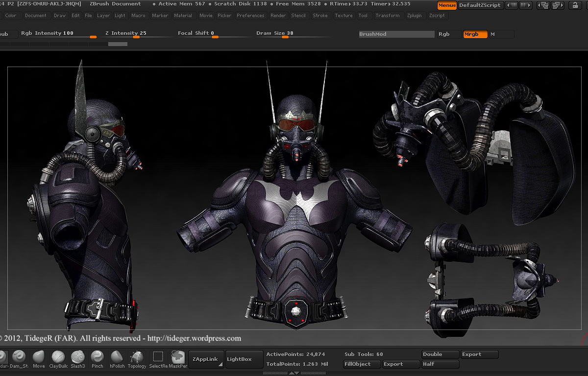Viewport: 588px width, 376px height.
Task: Select the Slash3 brush
Action: click(78, 359)
